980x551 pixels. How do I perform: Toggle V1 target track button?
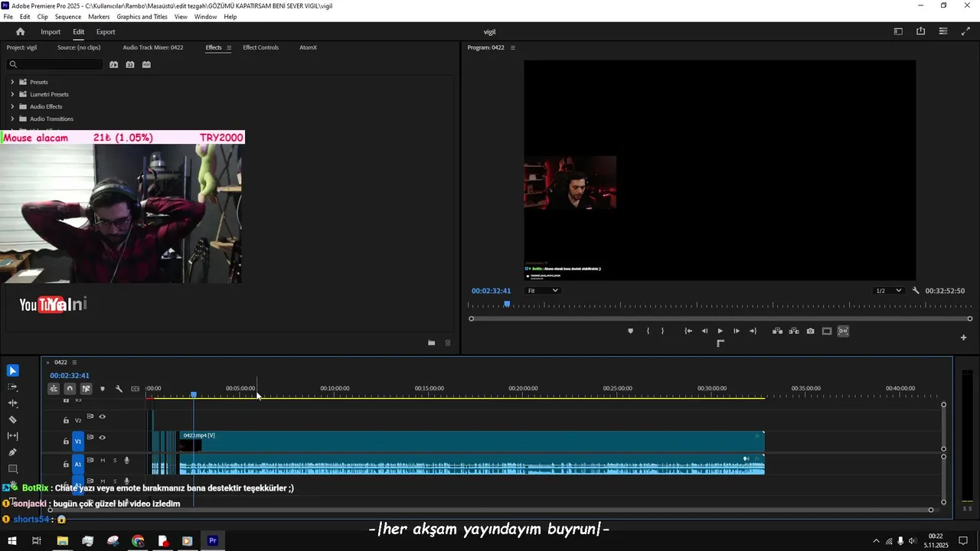(78, 442)
